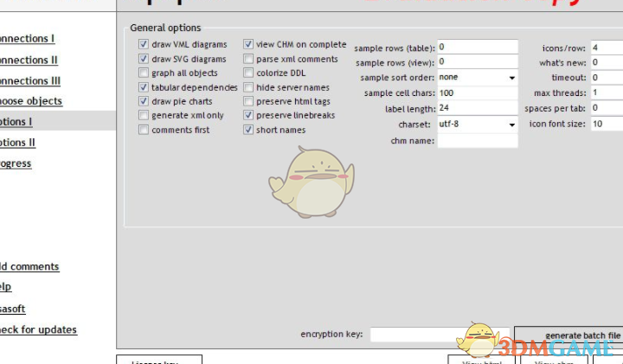Open Connections II page
The image size is (623, 364).
pyautogui.click(x=29, y=60)
